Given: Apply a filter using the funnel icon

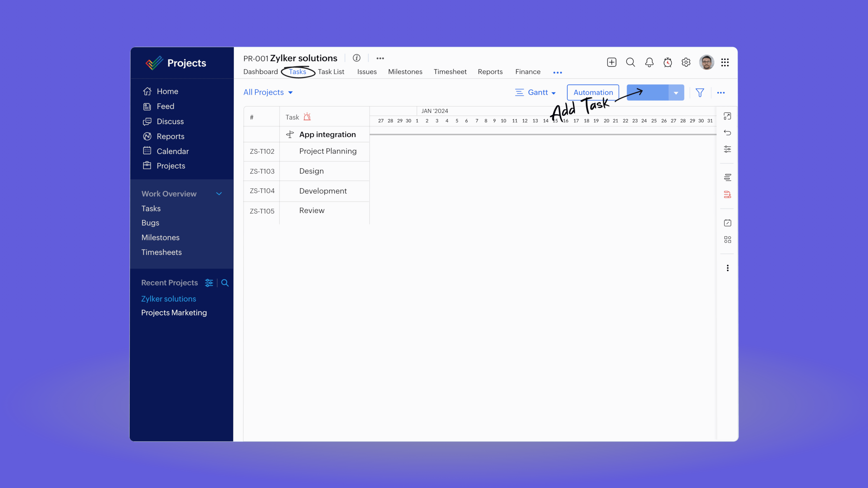Looking at the screenshot, I should [700, 93].
